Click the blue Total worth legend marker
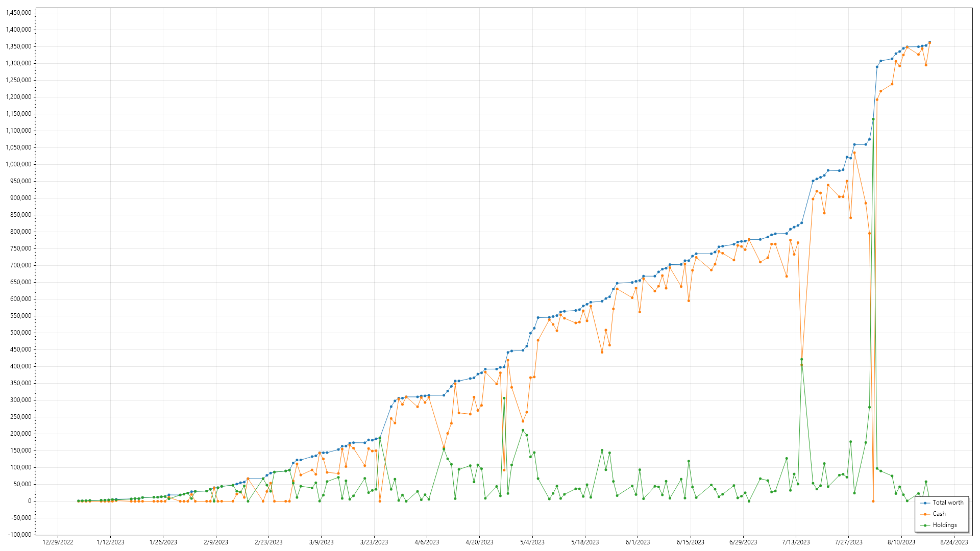 pos(925,503)
